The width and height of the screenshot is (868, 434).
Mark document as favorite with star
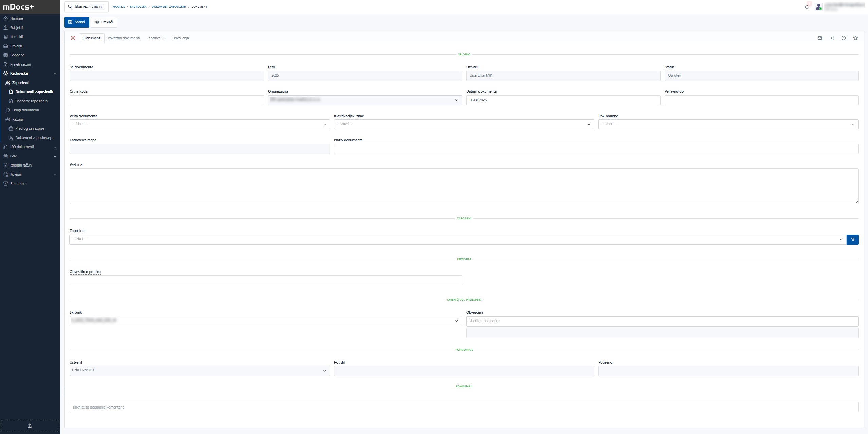(x=855, y=38)
